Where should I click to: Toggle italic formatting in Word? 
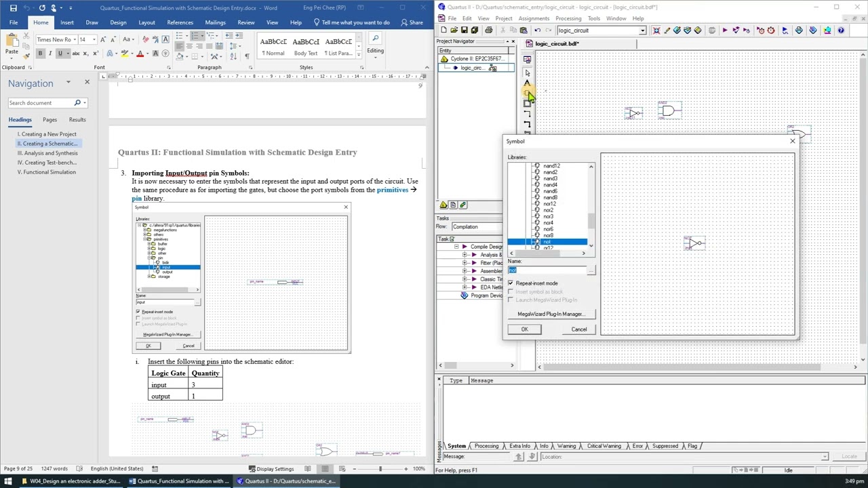(x=50, y=54)
